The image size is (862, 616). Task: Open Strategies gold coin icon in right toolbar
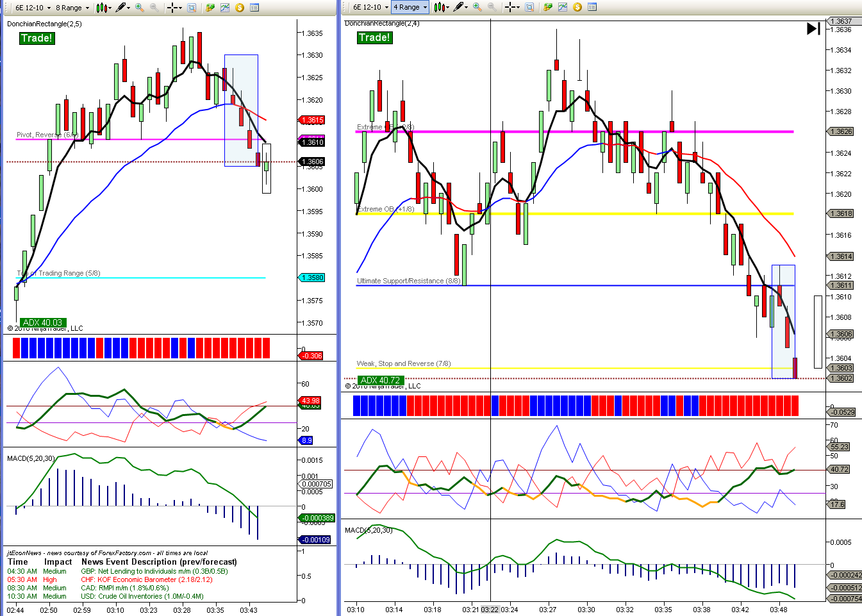click(x=577, y=7)
